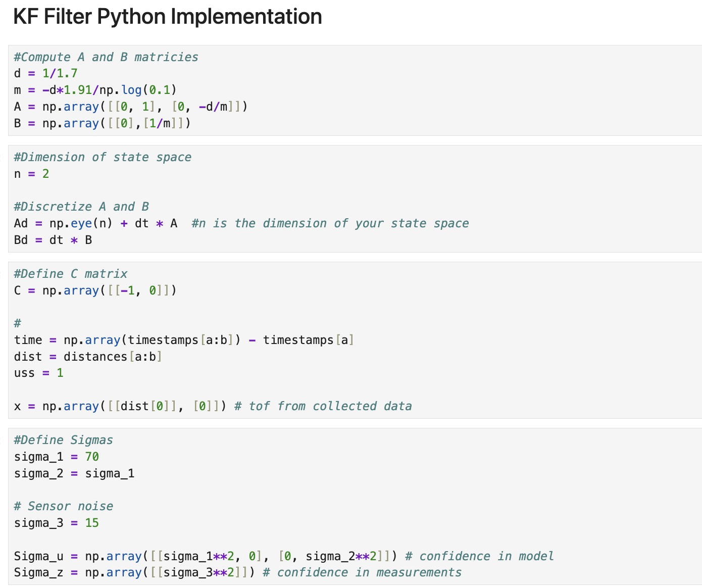The height and width of the screenshot is (588, 702).
Task: Select the A = np.array line
Action: (x=130, y=107)
